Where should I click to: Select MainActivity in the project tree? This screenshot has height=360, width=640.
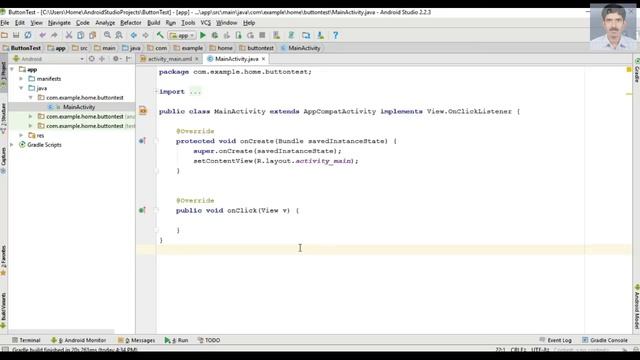point(79,107)
